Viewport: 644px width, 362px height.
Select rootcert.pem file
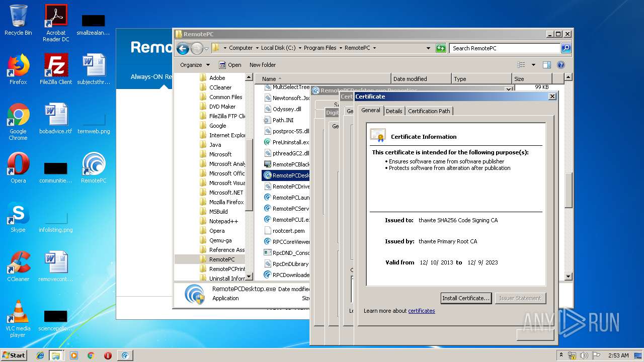pyautogui.click(x=288, y=231)
